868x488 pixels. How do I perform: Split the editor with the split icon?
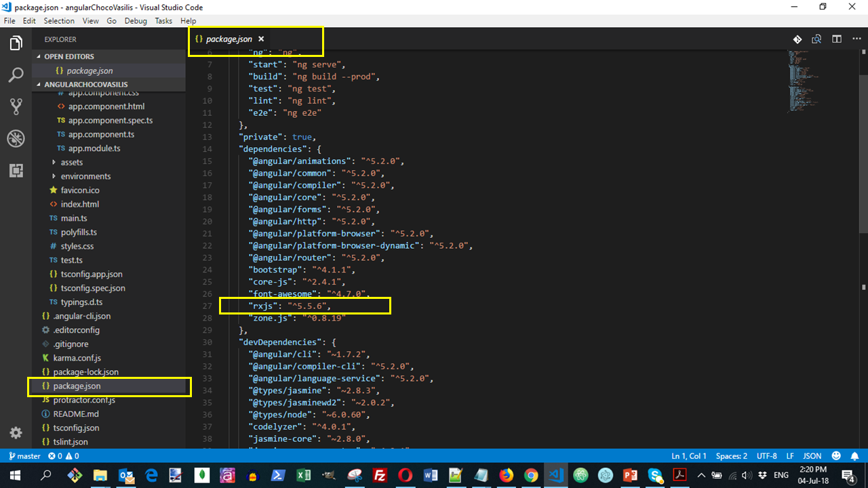coord(837,39)
